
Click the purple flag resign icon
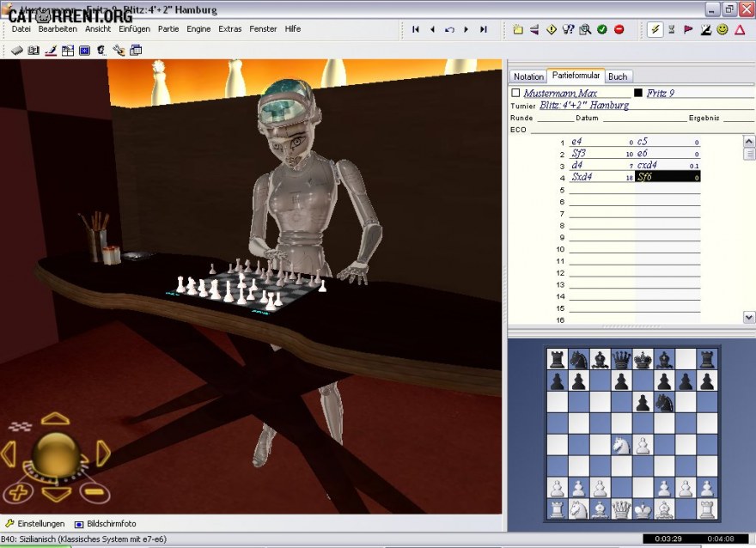point(688,29)
